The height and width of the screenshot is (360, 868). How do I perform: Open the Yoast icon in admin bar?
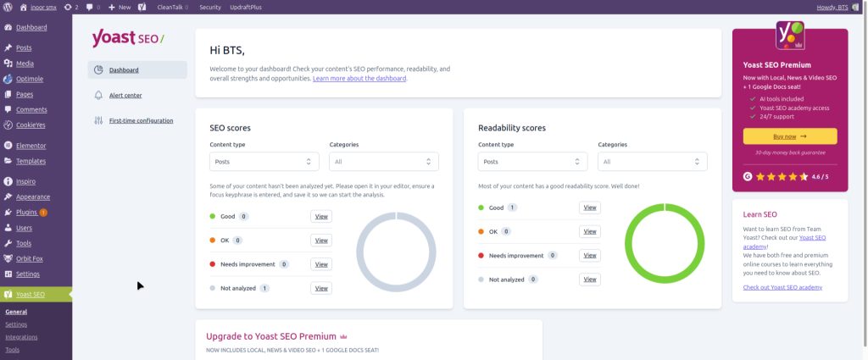tap(142, 7)
